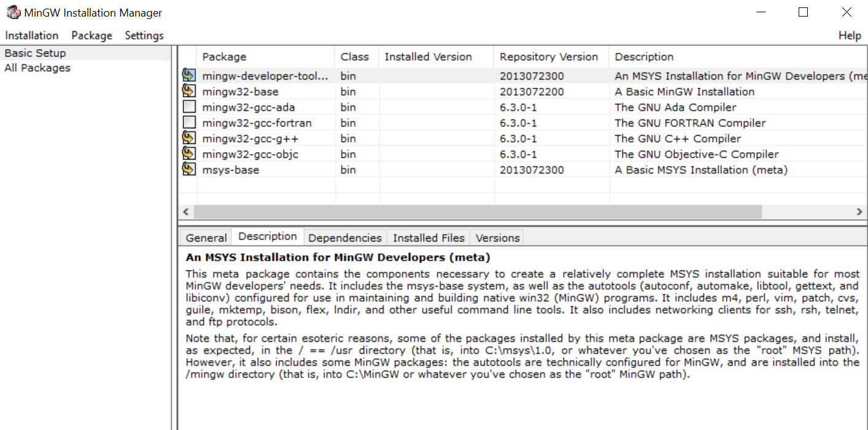Switch to the General tab
Screen dimensions: 868x430
tap(206, 238)
